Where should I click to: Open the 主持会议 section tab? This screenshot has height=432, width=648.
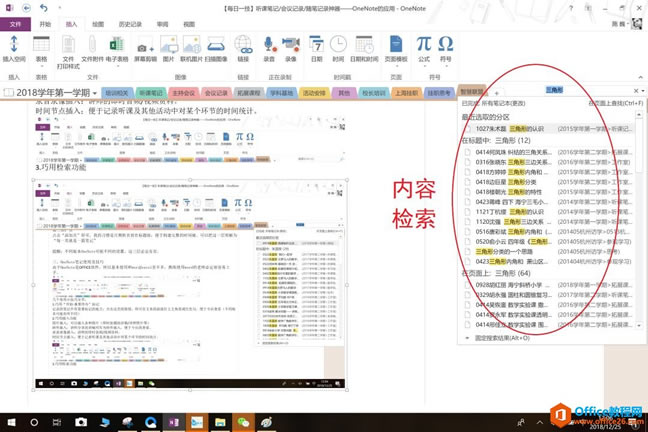coord(183,93)
